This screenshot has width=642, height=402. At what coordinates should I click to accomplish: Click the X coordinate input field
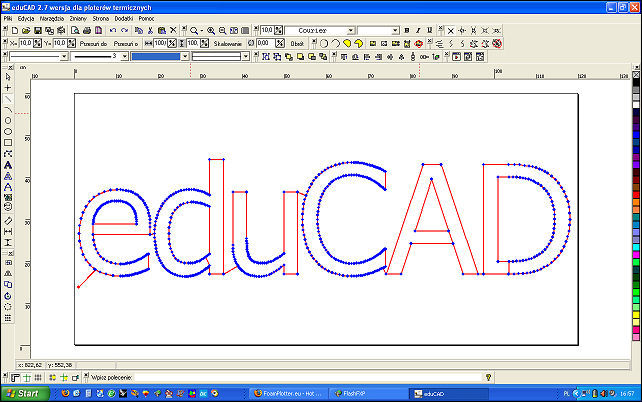coord(25,43)
